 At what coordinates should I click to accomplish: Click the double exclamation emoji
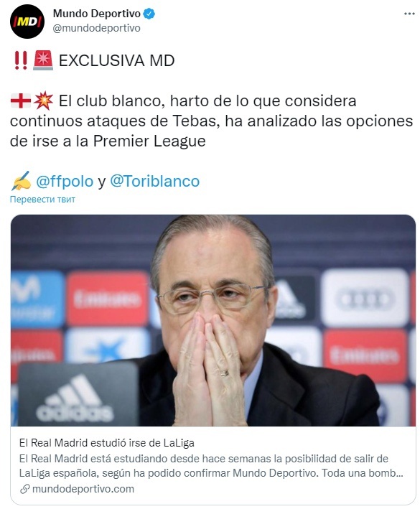pyautogui.click(x=20, y=60)
